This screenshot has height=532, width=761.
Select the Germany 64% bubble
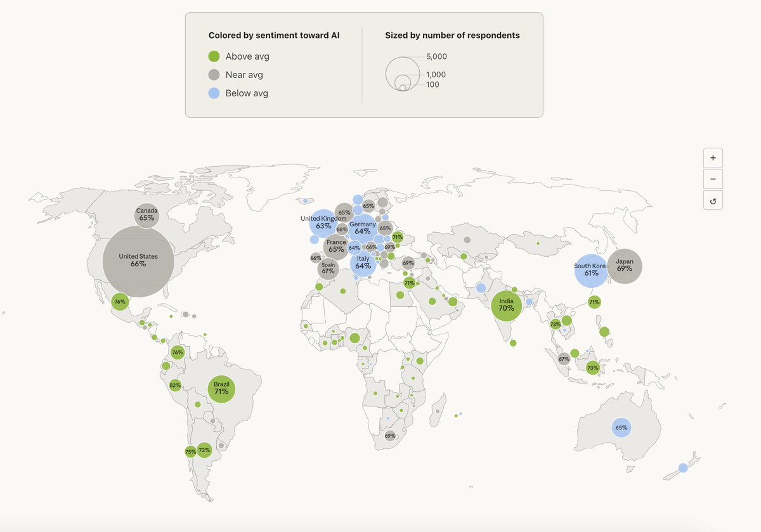pos(362,228)
